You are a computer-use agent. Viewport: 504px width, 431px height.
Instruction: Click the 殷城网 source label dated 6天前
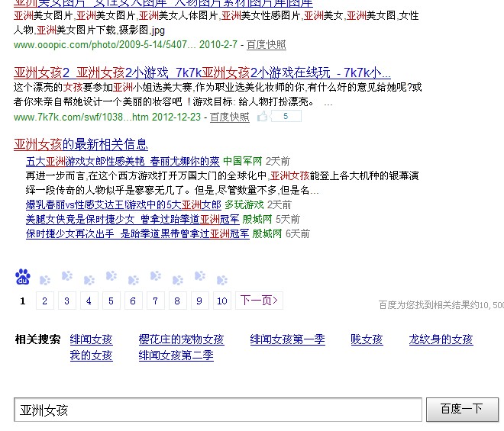(x=267, y=233)
